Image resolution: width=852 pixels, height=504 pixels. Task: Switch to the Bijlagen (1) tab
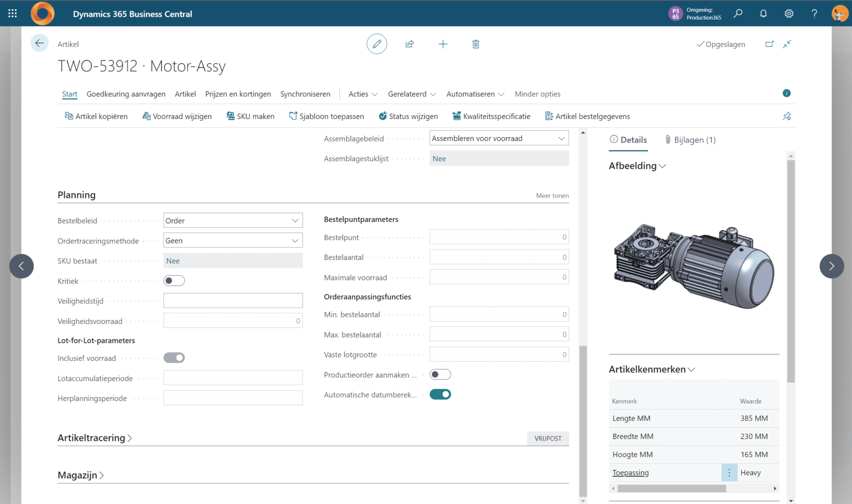click(x=690, y=140)
